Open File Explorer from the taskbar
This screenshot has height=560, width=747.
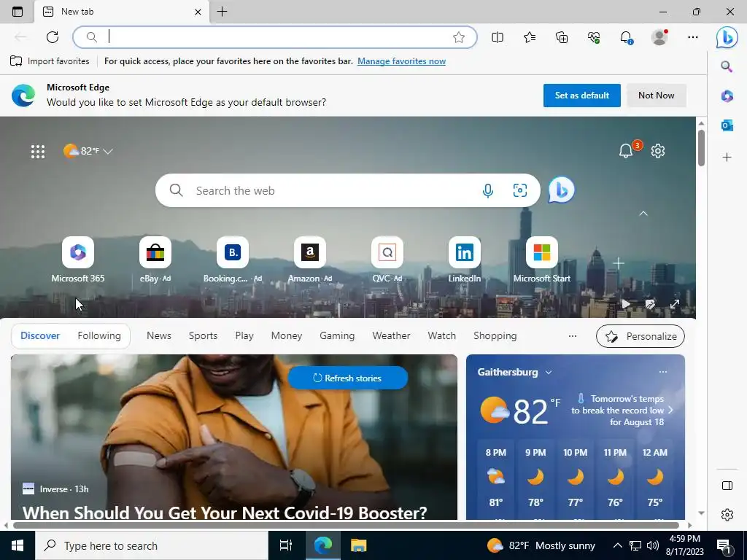click(x=358, y=545)
